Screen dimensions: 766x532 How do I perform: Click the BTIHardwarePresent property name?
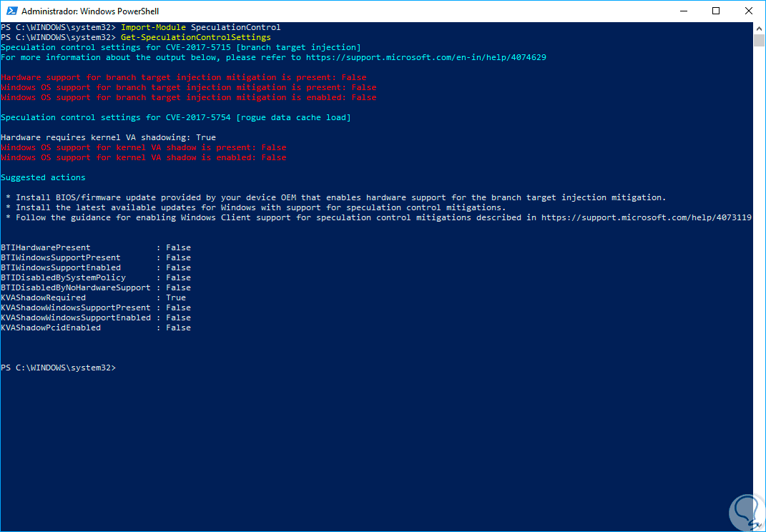point(46,247)
